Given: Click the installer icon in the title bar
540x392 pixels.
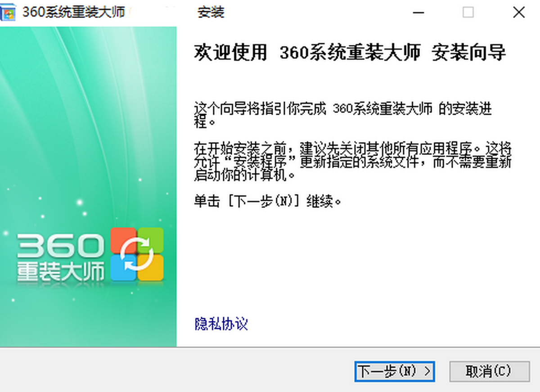Looking at the screenshot, I should pos(8,12).
